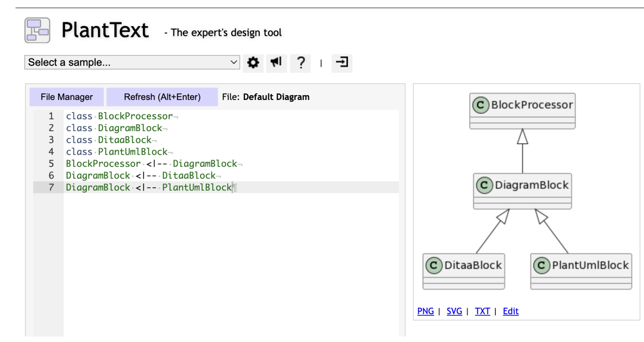Open the TXT export link

[482, 311]
